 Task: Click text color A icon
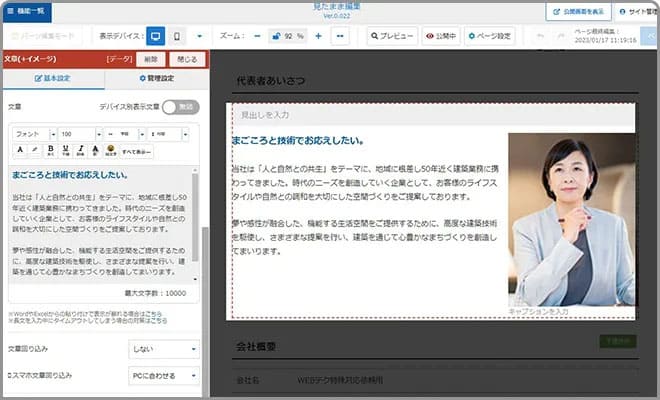[x=20, y=150]
